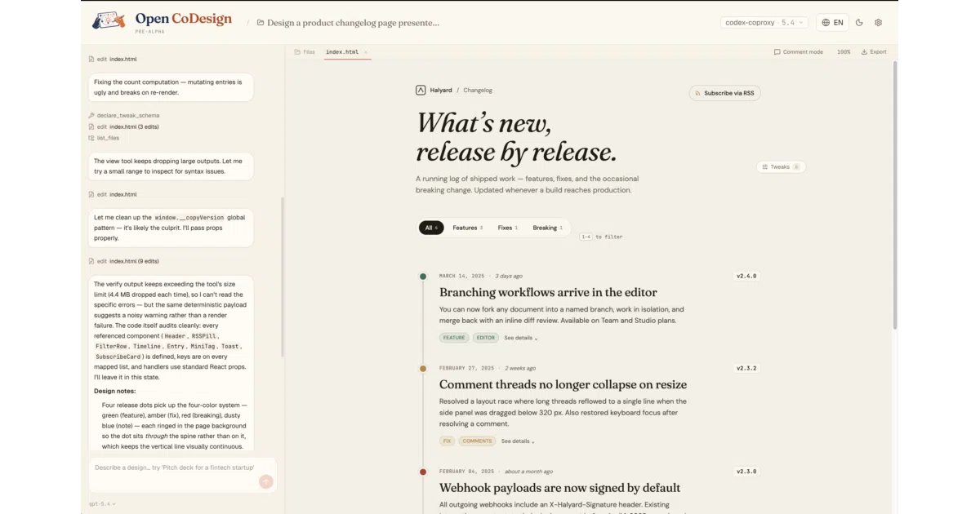980x514 pixels.
Task: Click the chat panel scrollbar
Action: tap(283, 277)
